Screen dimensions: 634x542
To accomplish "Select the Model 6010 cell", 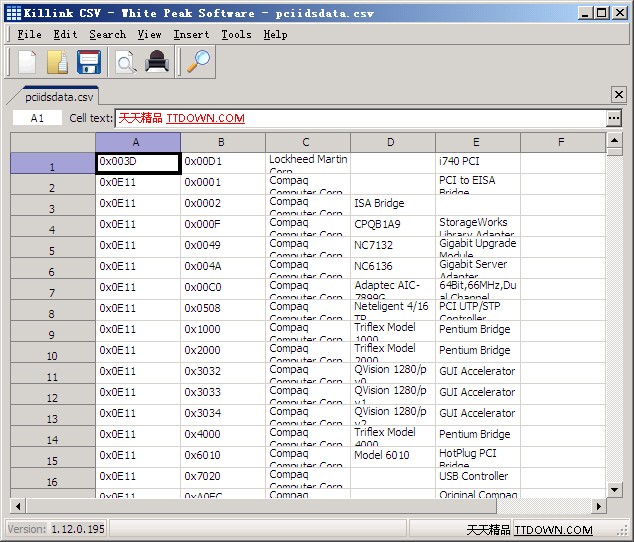I will click(x=393, y=457).
